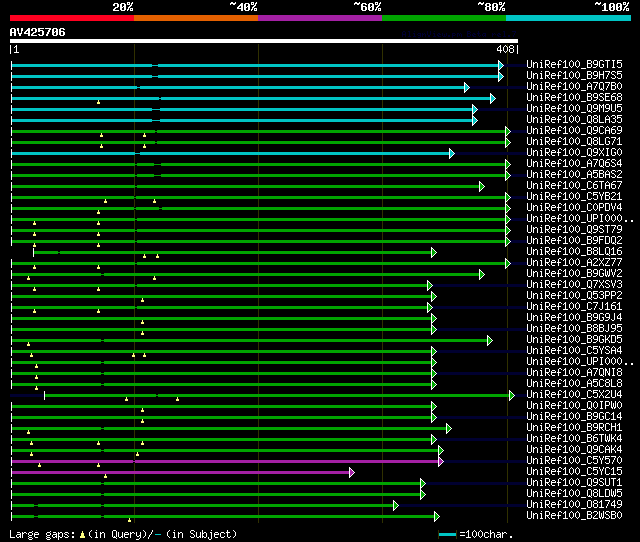
Task: Select the UniRef100_Q9ST79 label
Action: click(x=574, y=229)
